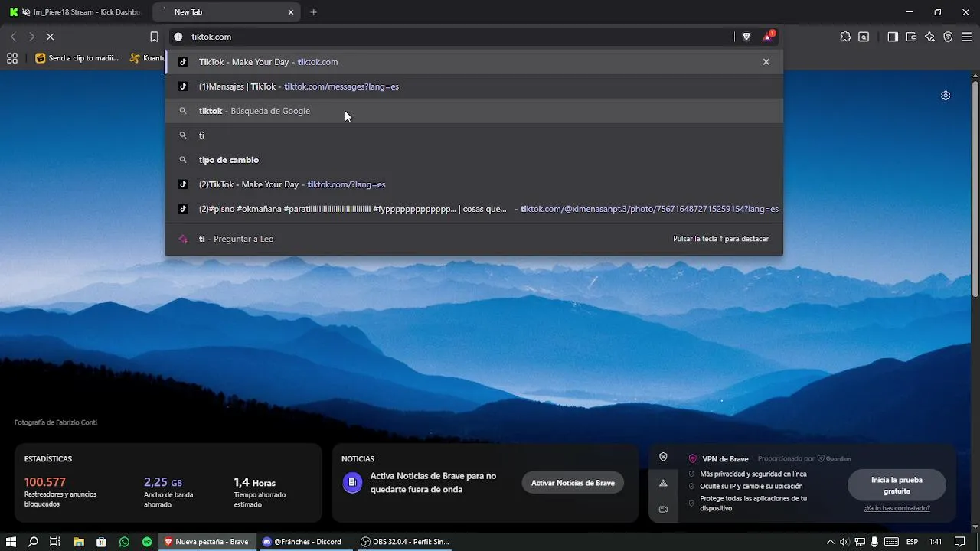Select Rewards triangle in VPN card sidebar
The image size is (980, 551).
point(663,483)
